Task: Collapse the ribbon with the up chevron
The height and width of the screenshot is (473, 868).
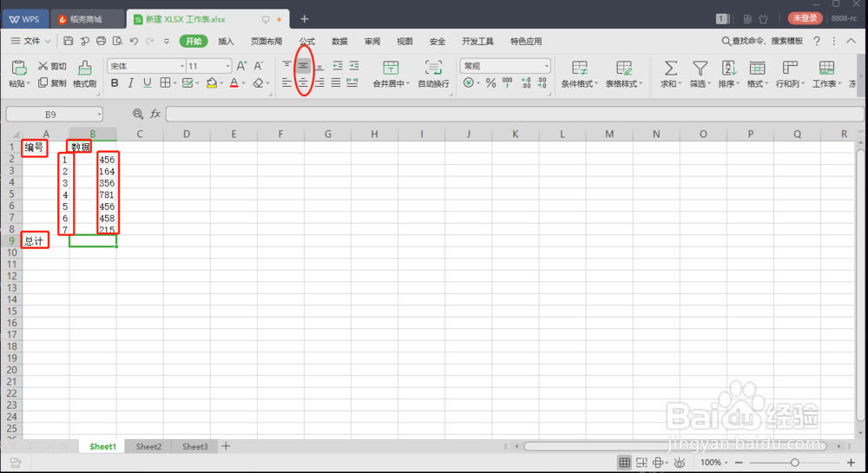Action: [x=851, y=41]
